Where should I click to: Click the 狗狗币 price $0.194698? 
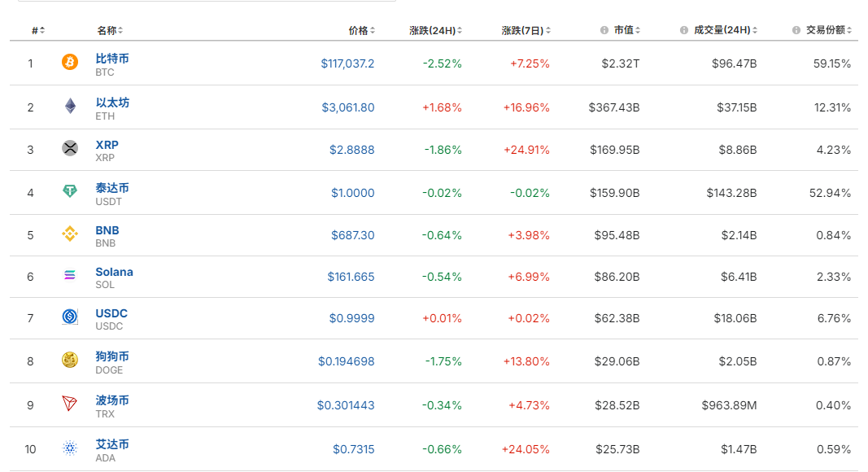pyautogui.click(x=346, y=361)
